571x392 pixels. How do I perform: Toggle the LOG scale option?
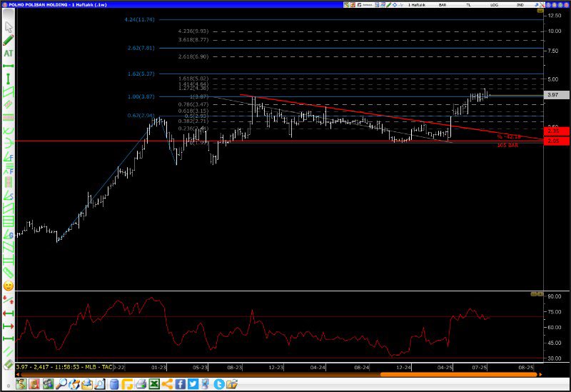pos(494,5)
